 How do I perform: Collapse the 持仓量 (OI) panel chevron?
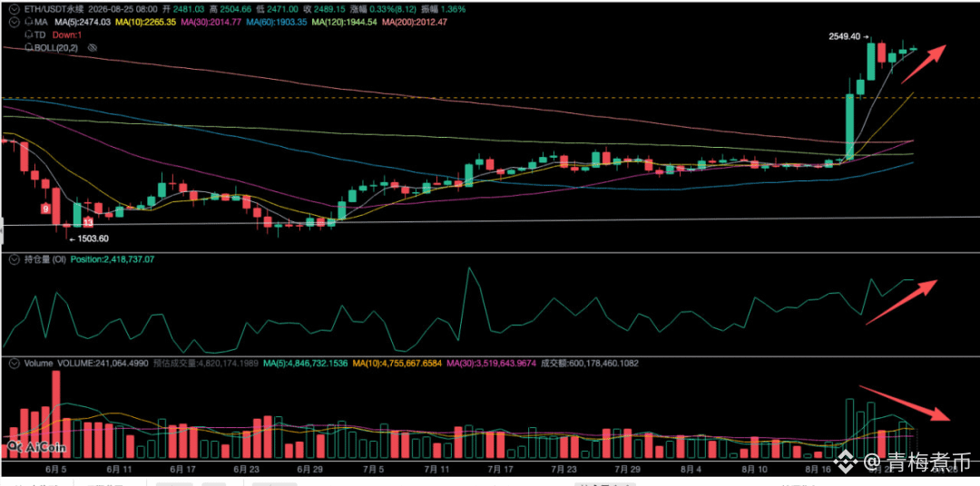pyautogui.click(x=13, y=258)
